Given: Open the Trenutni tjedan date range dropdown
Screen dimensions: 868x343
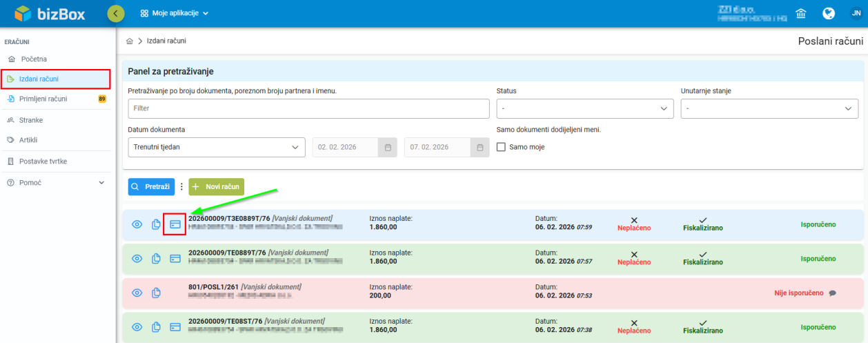Looking at the screenshot, I should (217, 147).
